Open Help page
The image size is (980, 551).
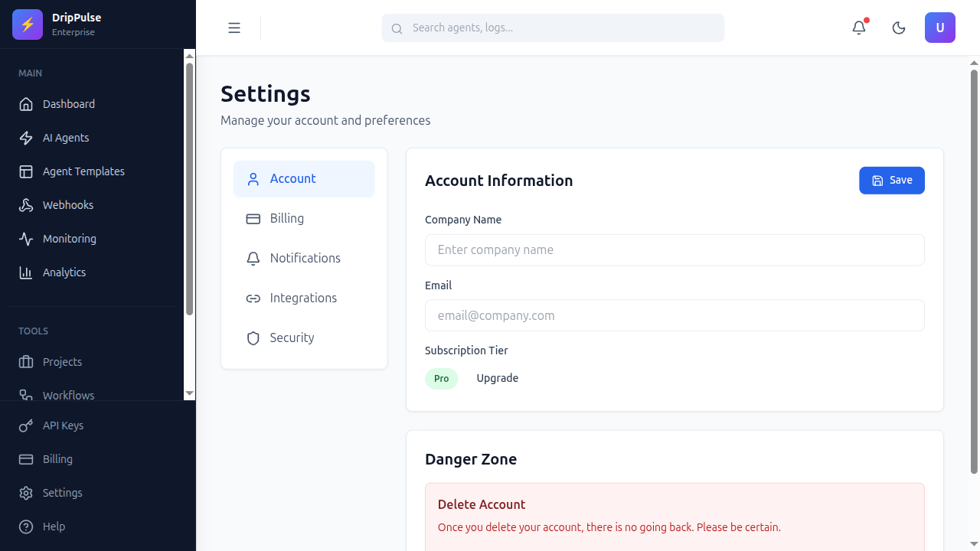pos(98,527)
